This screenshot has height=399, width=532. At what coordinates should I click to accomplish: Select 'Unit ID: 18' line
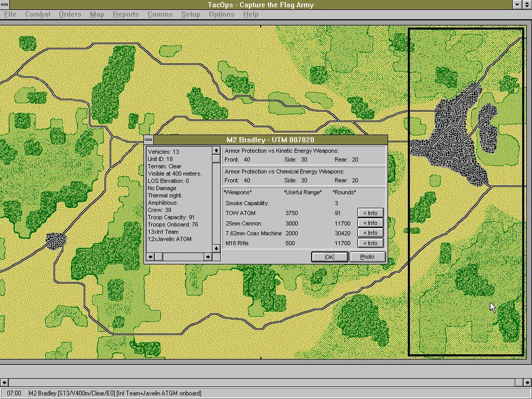(x=160, y=159)
